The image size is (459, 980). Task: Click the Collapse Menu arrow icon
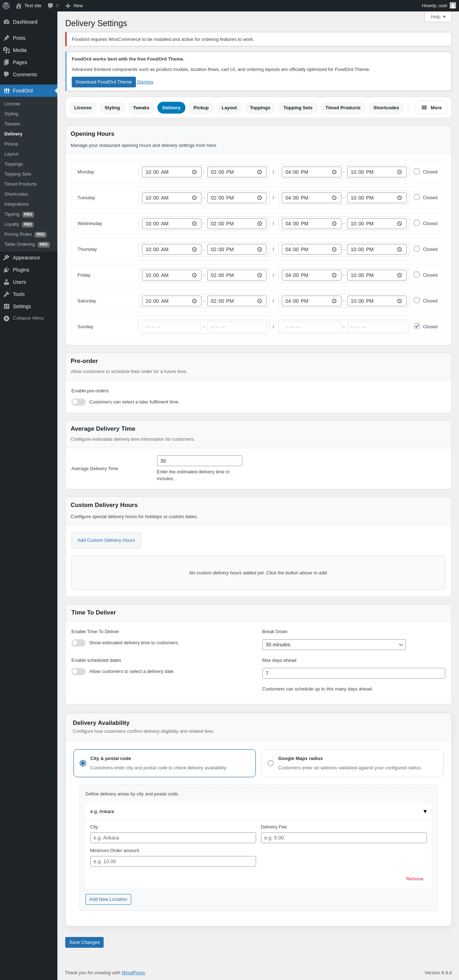tap(6, 319)
